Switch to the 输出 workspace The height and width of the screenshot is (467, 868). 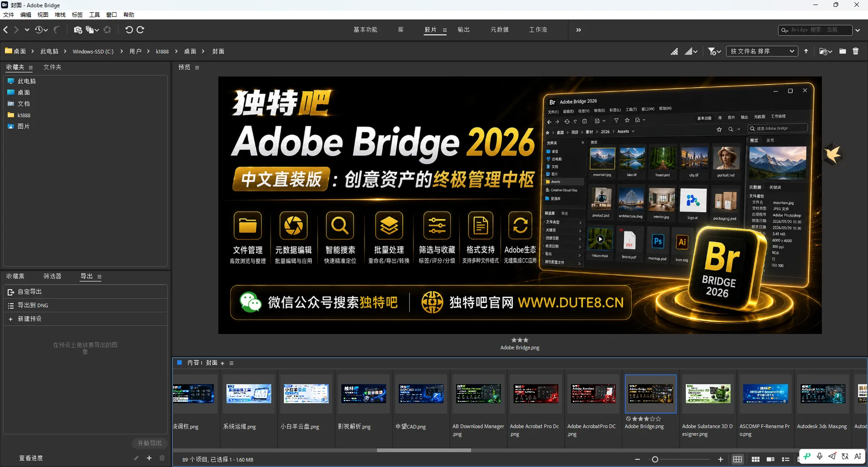click(x=464, y=29)
